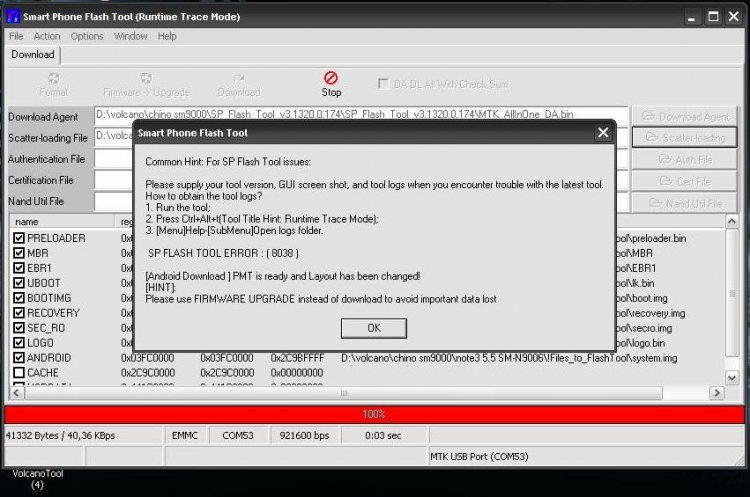Click the recovery.img file path text
The image size is (750, 497).
click(x=651, y=313)
